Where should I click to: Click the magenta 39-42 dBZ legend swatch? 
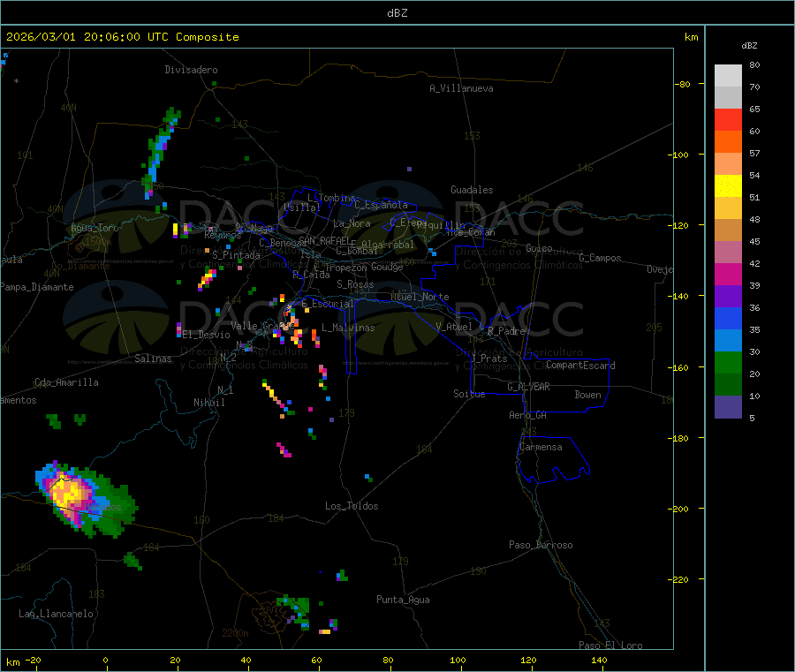[728, 274]
